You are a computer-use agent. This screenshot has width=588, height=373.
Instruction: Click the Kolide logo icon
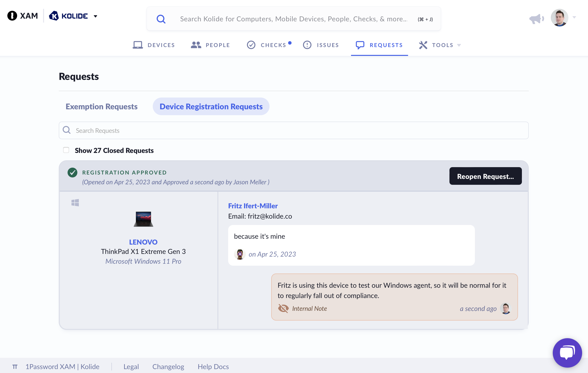pyautogui.click(x=54, y=16)
